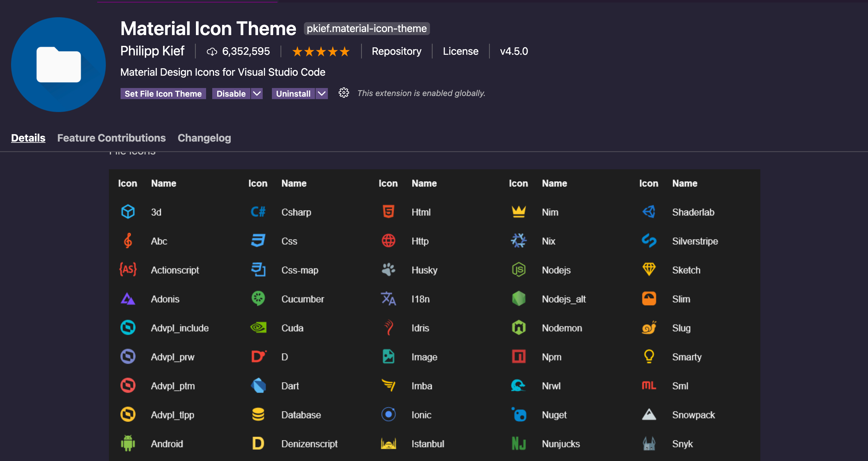Open the License link
The height and width of the screenshot is (461, 868).
[460, 51]
